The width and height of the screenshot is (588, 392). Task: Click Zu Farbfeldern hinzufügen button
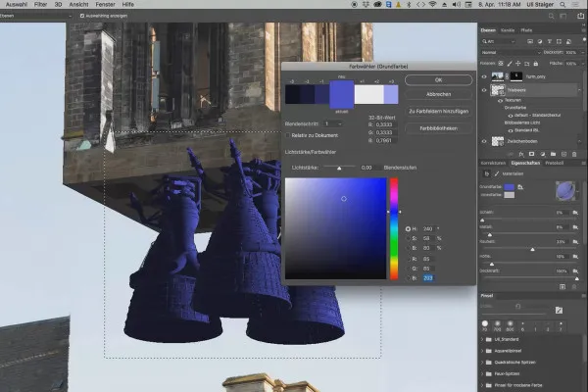(x=438, y=112)
